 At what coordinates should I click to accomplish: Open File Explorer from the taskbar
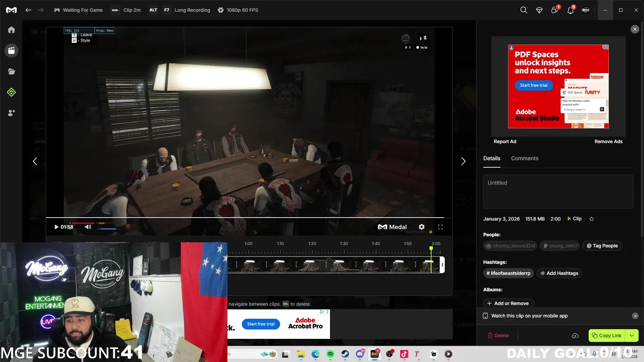300,354
